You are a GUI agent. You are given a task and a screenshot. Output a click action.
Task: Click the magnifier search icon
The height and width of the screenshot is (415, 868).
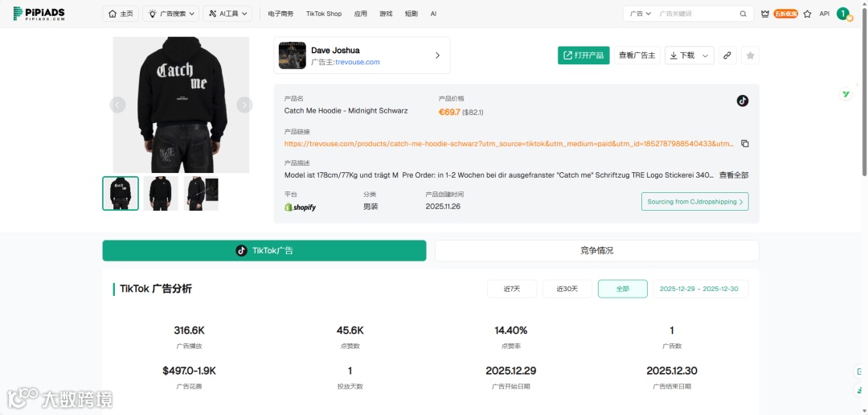point(743,14)
